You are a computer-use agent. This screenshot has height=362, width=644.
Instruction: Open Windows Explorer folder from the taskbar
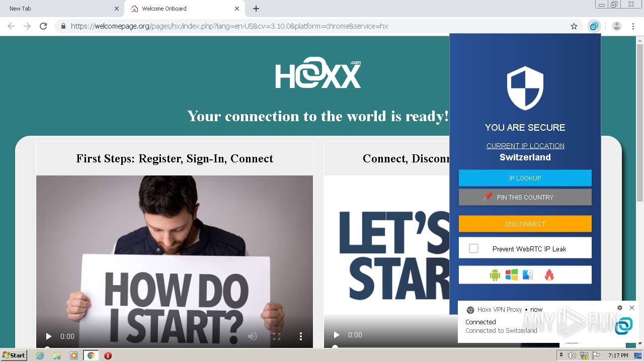57,355
